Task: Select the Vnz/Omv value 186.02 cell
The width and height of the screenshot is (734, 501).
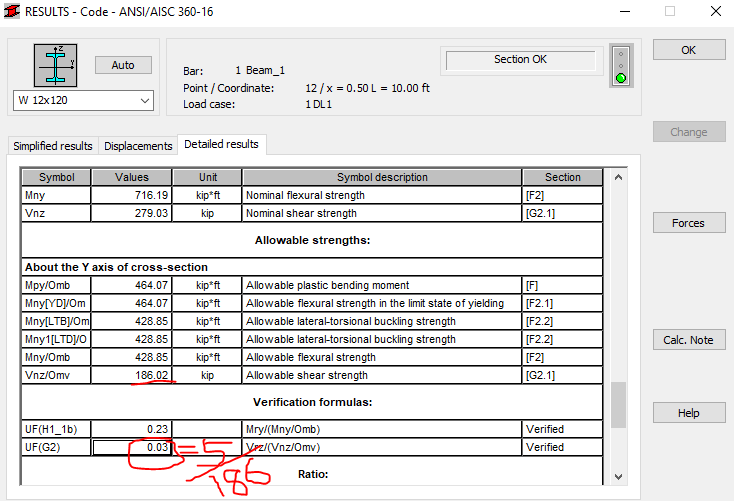Action: pyautogui.click(x=132, y=375)
